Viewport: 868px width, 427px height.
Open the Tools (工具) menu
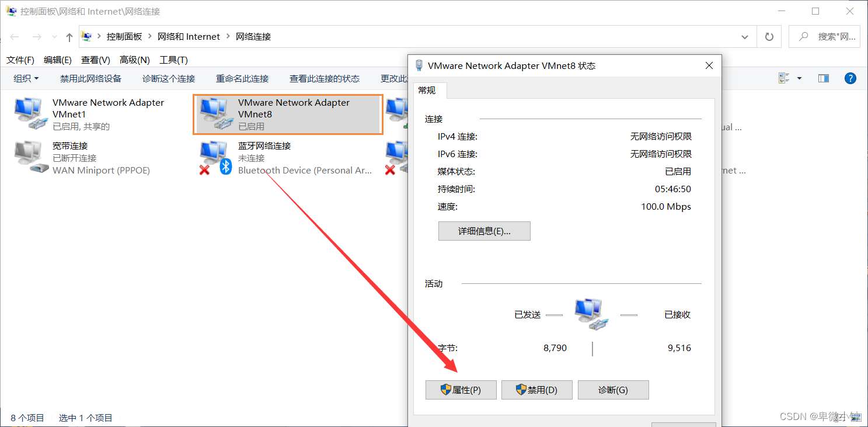pos(174,60)
